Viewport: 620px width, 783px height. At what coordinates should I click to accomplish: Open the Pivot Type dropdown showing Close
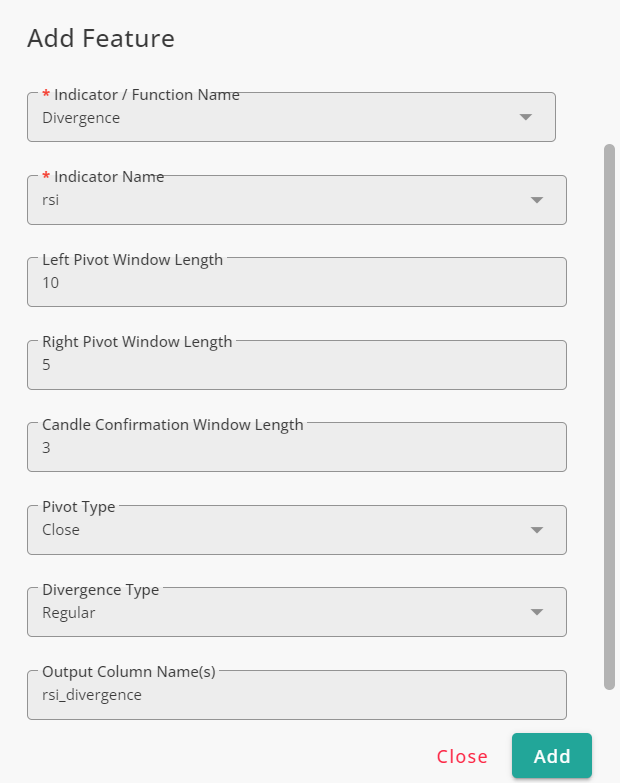297,530
